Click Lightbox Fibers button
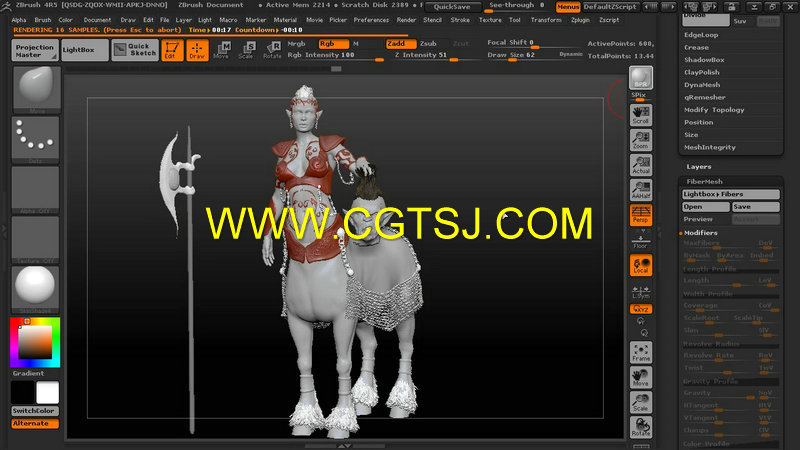800x450 pixels. click(731, 194)
